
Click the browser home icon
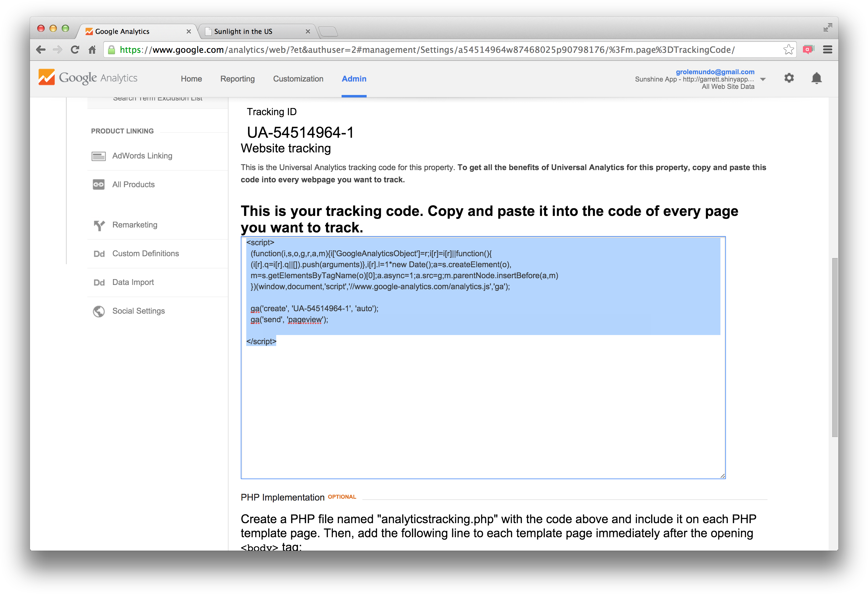(x=92, y=50)
